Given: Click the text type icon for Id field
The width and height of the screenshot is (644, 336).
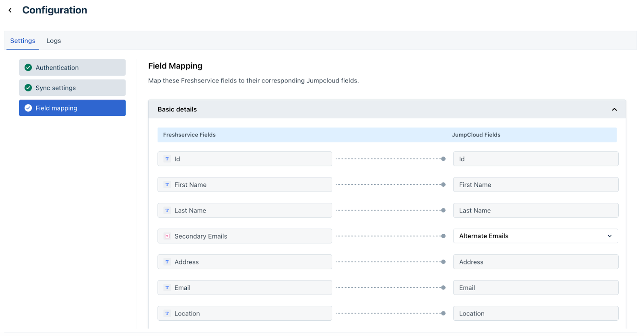Looking at the screenshot, I should point(167,159).
